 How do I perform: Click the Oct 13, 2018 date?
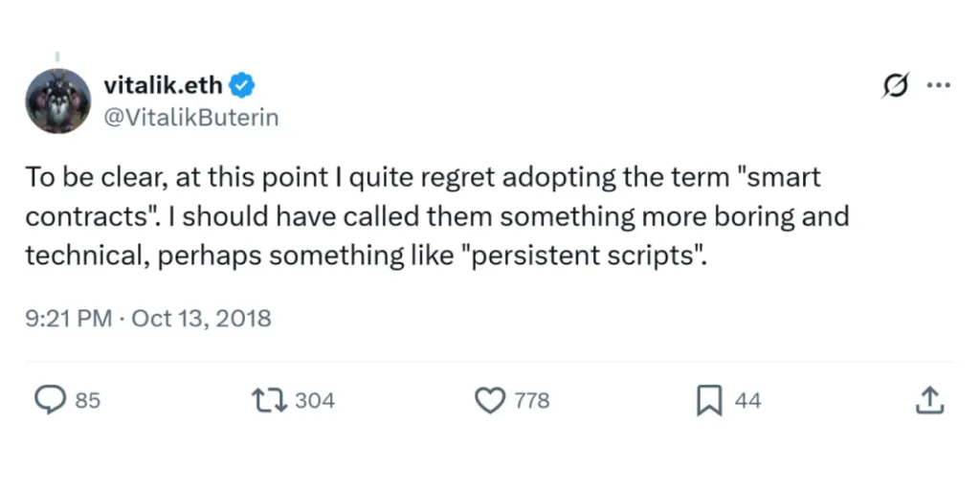click(201, 318)
